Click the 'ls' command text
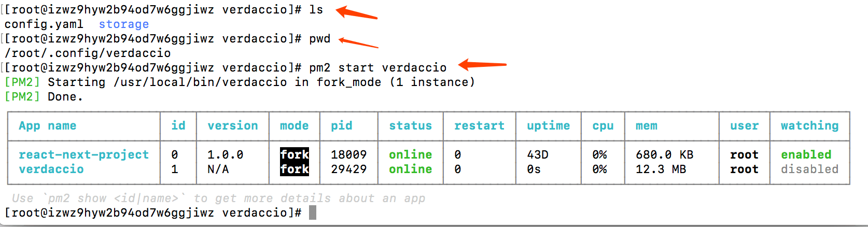This screenshot has height=227, width=868. 316,10
